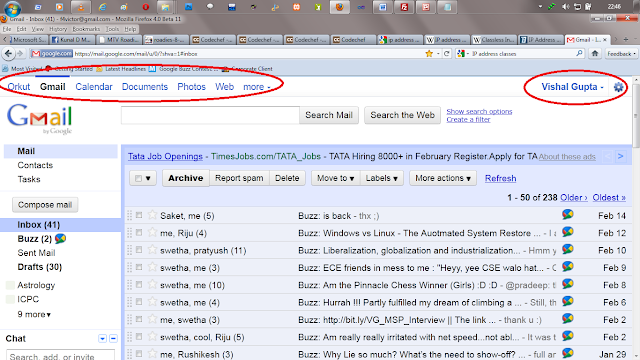Open a new tab with the plus button
This screenshot has width=640, height=360.
coord(626,40)
